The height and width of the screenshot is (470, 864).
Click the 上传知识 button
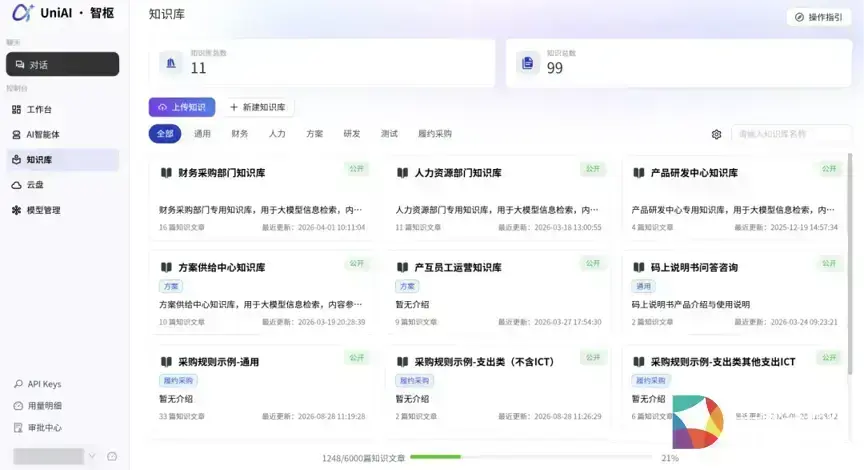pos(182,107)
